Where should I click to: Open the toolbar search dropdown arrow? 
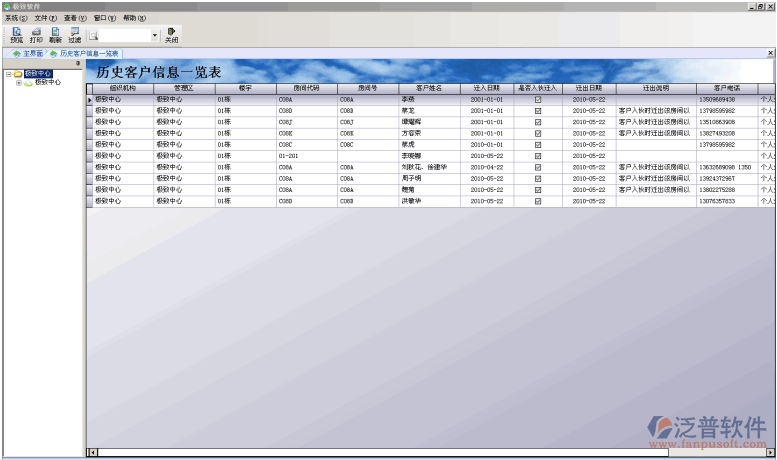(155, 35)
